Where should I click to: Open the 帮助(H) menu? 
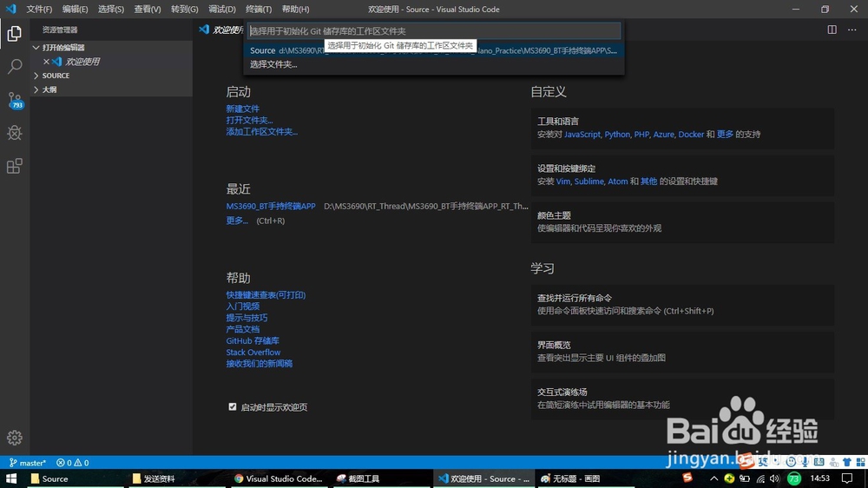(x=296, y=10)
